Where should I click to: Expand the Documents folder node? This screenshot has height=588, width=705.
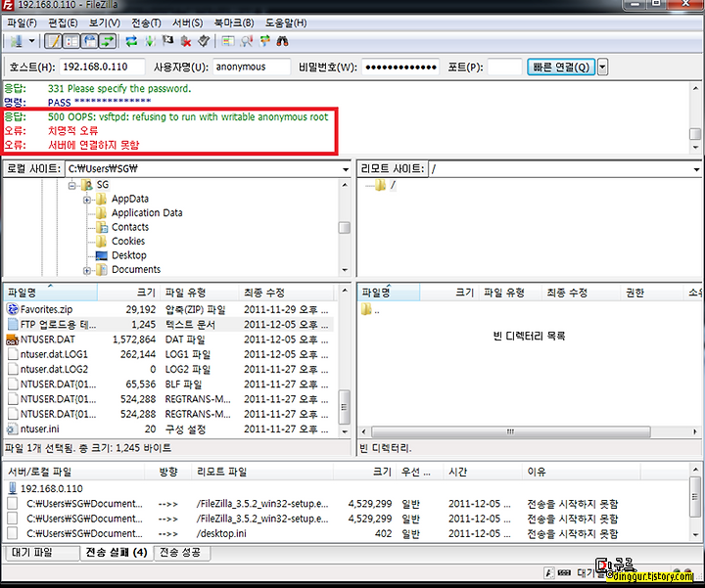tap(87, 270)
